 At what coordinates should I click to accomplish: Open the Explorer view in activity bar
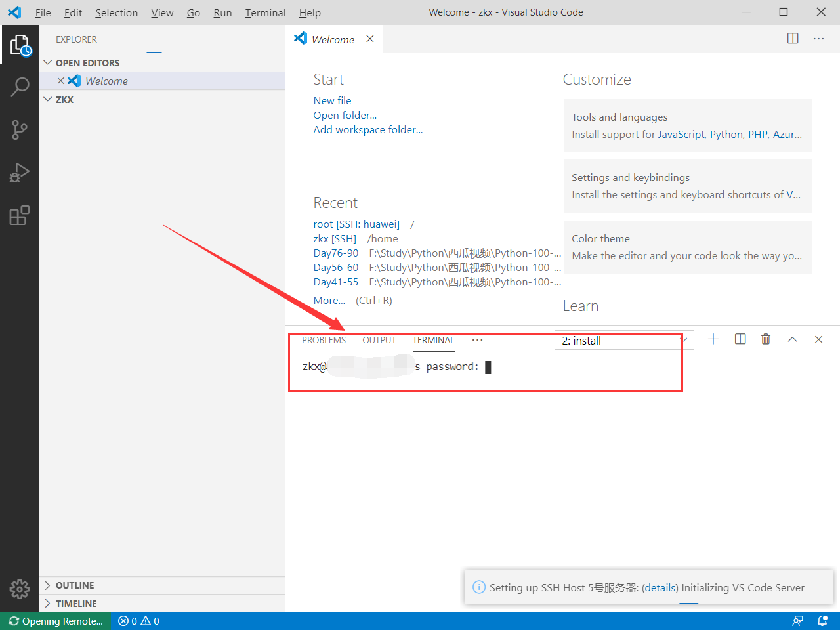coord(20,45)
